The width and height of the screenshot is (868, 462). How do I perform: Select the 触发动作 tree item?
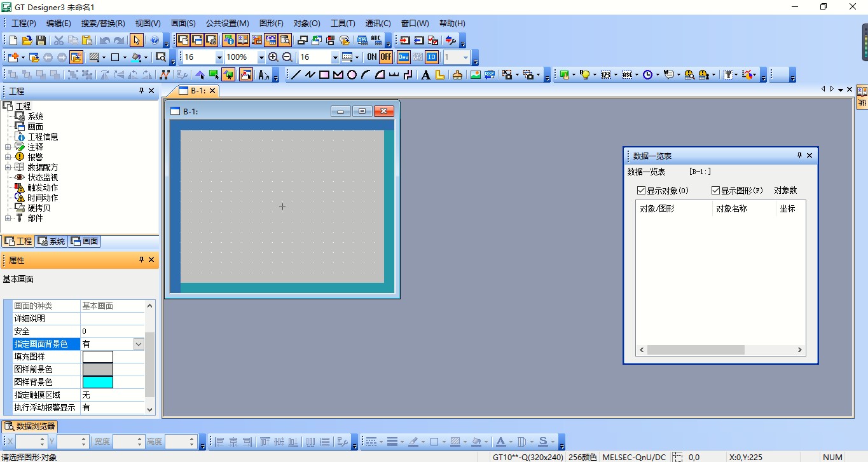(x=43, y=187)
